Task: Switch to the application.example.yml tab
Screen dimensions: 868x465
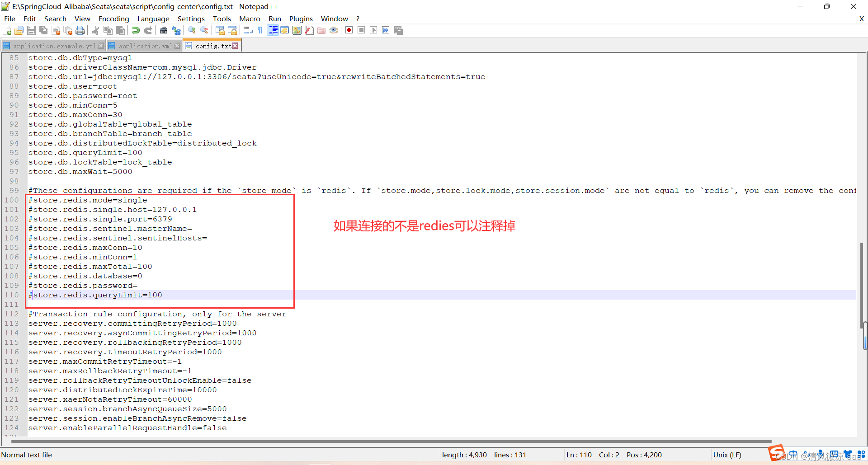Action: pos(54,46)
